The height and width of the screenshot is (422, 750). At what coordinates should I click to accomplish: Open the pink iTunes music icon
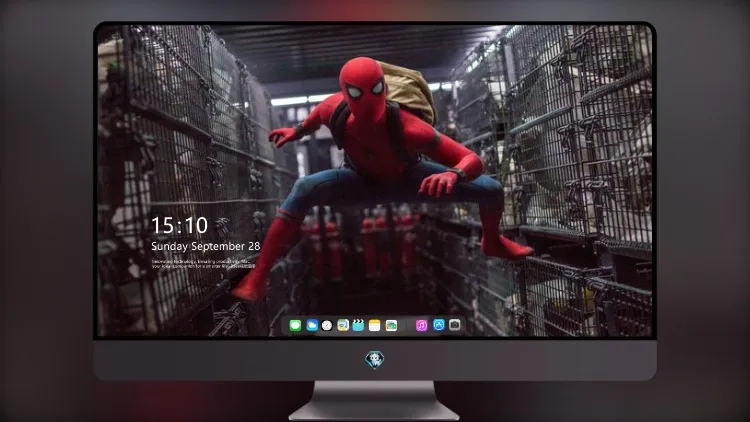tap(421, 326)
